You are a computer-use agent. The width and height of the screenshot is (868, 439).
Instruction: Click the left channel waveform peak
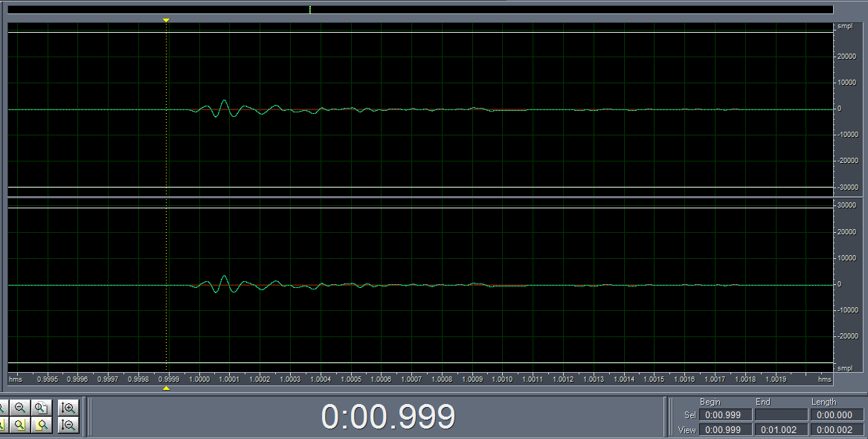click(224, 100)
